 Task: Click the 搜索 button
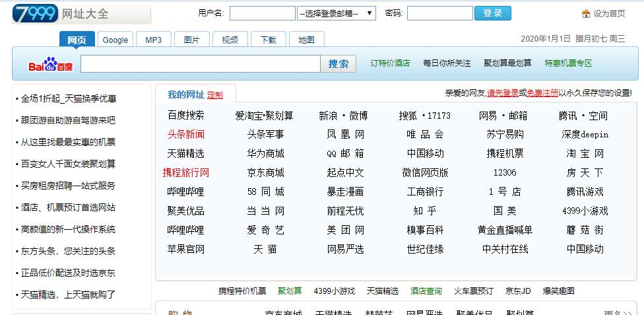click(x=338, y=64)
